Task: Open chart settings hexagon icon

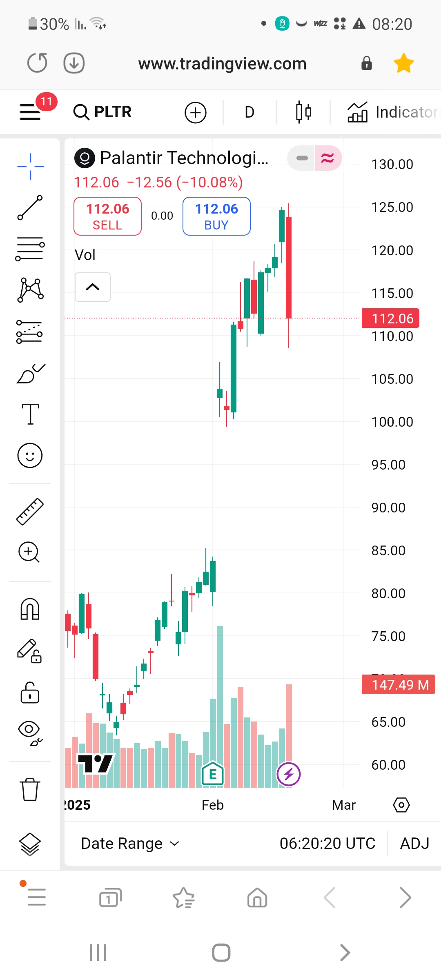Action: [x=401, y=805]
